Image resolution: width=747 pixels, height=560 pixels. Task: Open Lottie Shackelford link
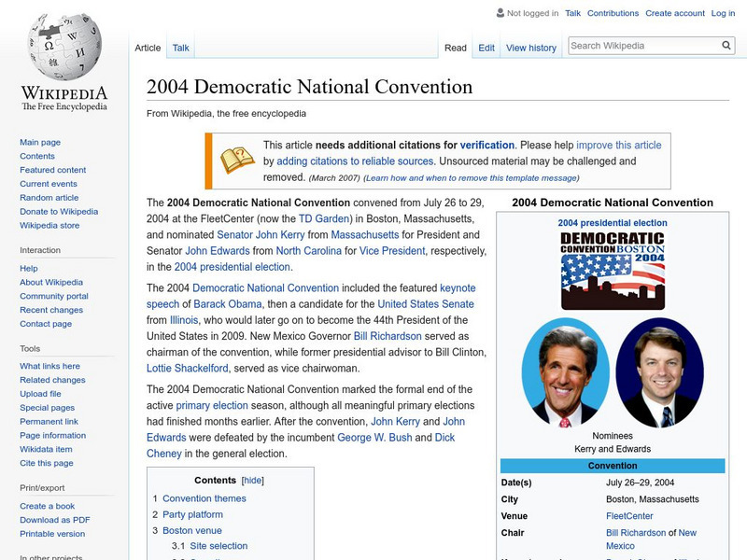point(188,368)
